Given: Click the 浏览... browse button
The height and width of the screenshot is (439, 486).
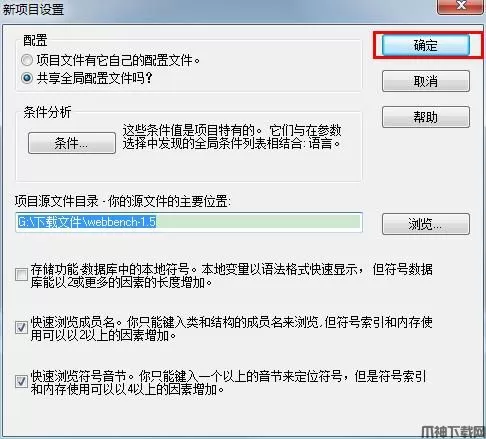Looking at the screenshot, I should (x=426, y=224).
